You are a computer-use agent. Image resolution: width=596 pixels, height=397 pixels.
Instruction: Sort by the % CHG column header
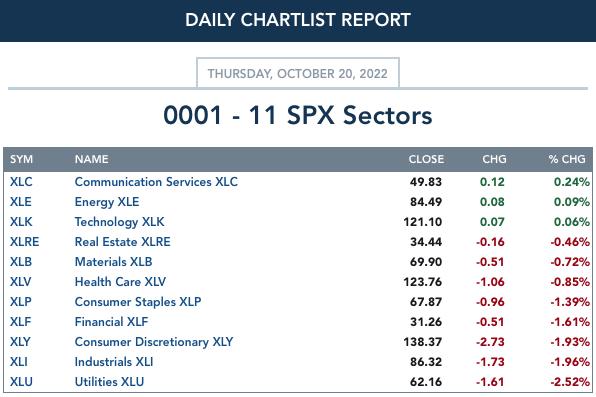[x=567, y=159]
